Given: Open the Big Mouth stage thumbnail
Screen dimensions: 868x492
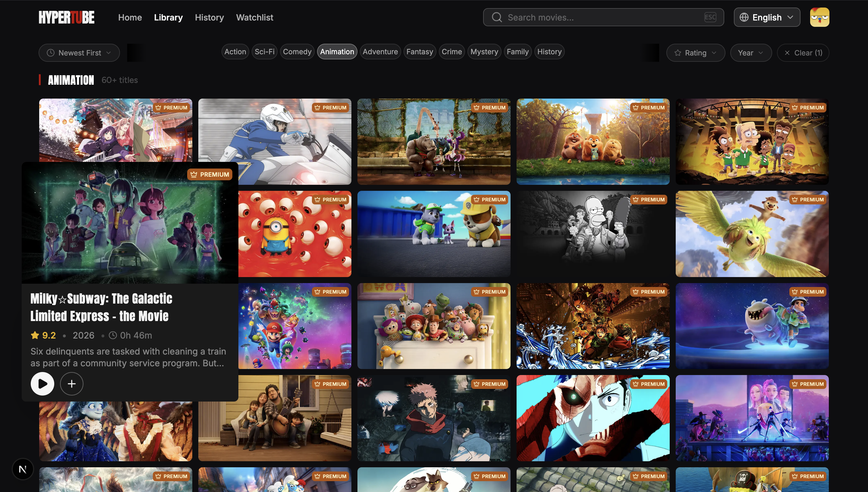Looking at the screenshot, I should coord(752,142).
